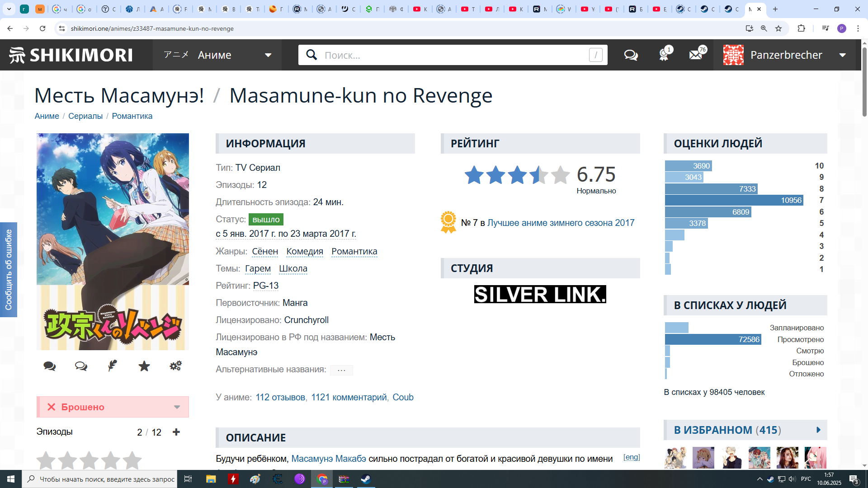Open Windows notification center
Screen dimensions: 868x488
pyautogui.click(x=854, y=479)
